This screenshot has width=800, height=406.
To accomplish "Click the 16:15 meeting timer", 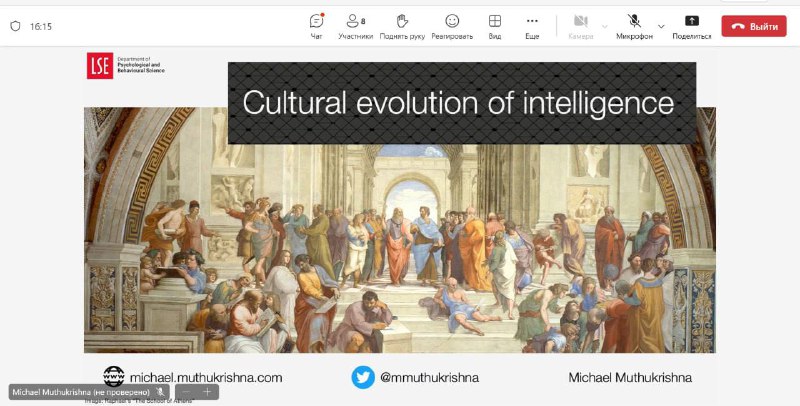I will (41, 27).
